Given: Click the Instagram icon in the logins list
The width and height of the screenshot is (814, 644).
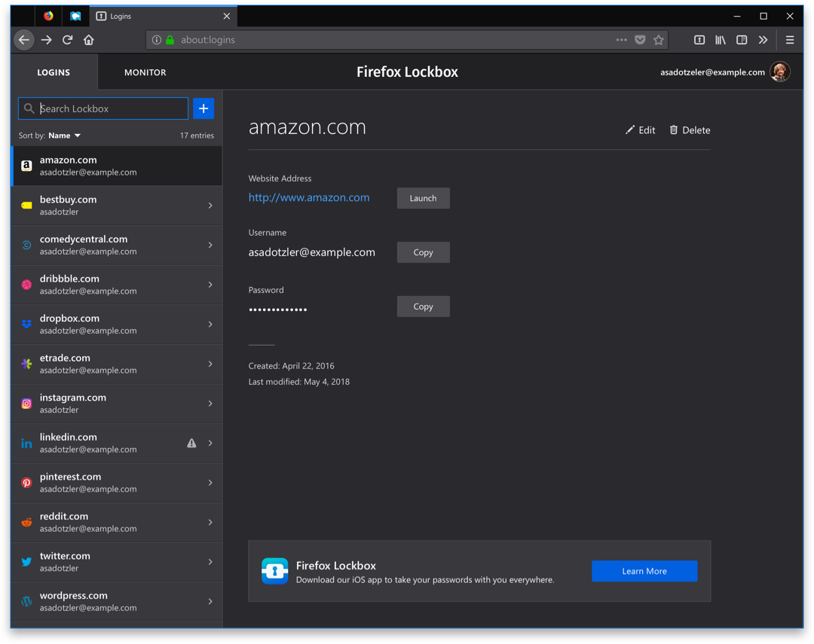Looking at the screenshot, I should point(26,404).
